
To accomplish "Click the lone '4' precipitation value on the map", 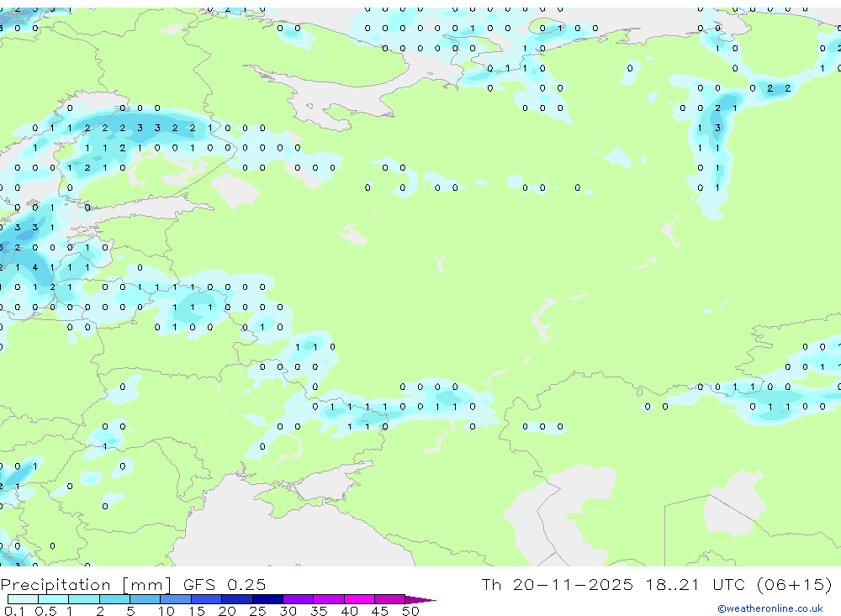I will pos(34,267).
